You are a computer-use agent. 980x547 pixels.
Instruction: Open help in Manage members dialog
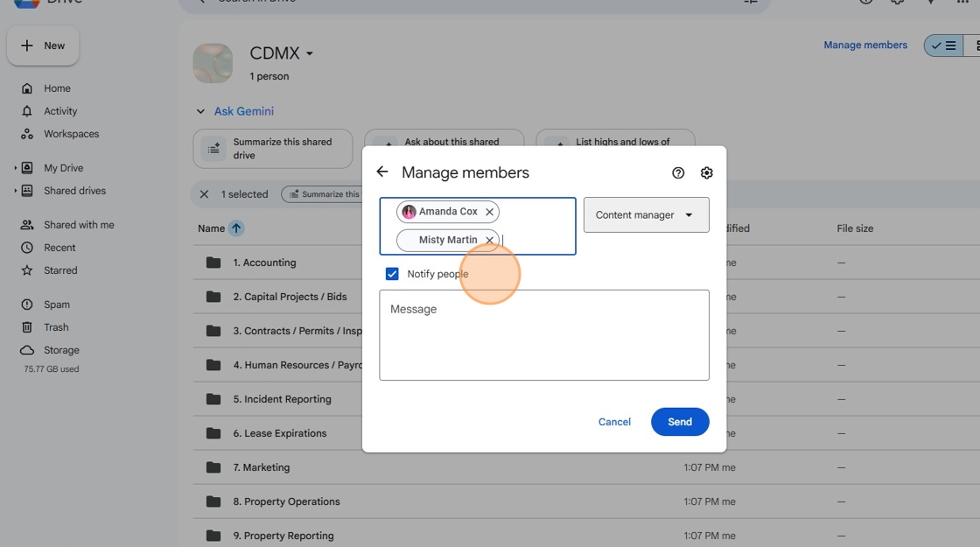[678, 173]
